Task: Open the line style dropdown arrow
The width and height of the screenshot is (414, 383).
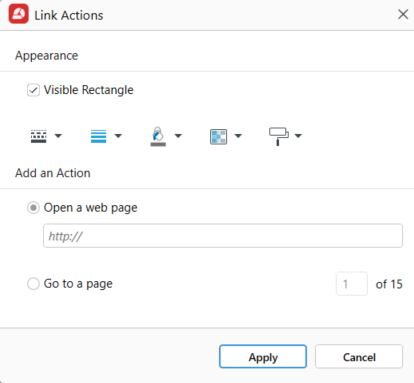Action: click(58, 136)
